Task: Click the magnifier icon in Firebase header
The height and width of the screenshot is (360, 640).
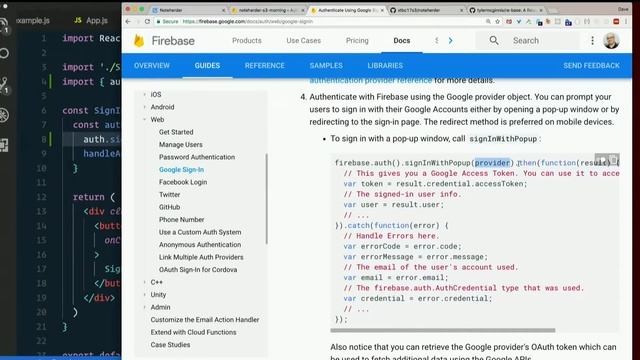Action: [494, 40]
